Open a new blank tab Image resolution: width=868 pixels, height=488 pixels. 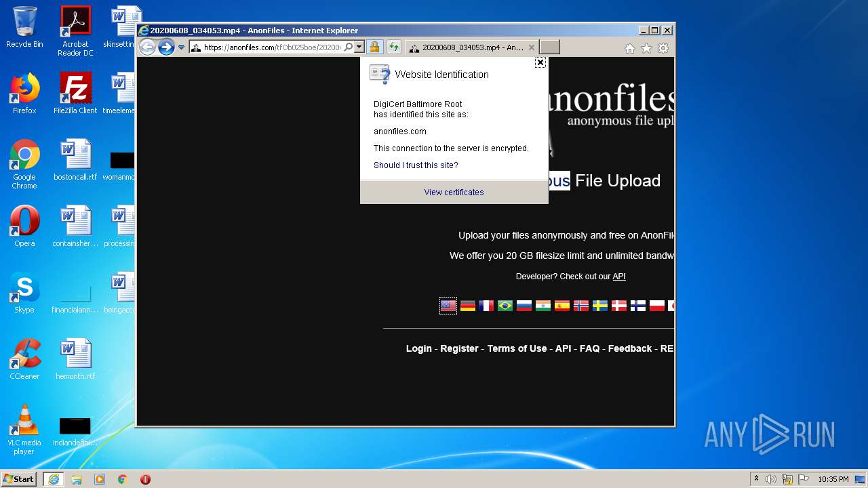point(549,47)
